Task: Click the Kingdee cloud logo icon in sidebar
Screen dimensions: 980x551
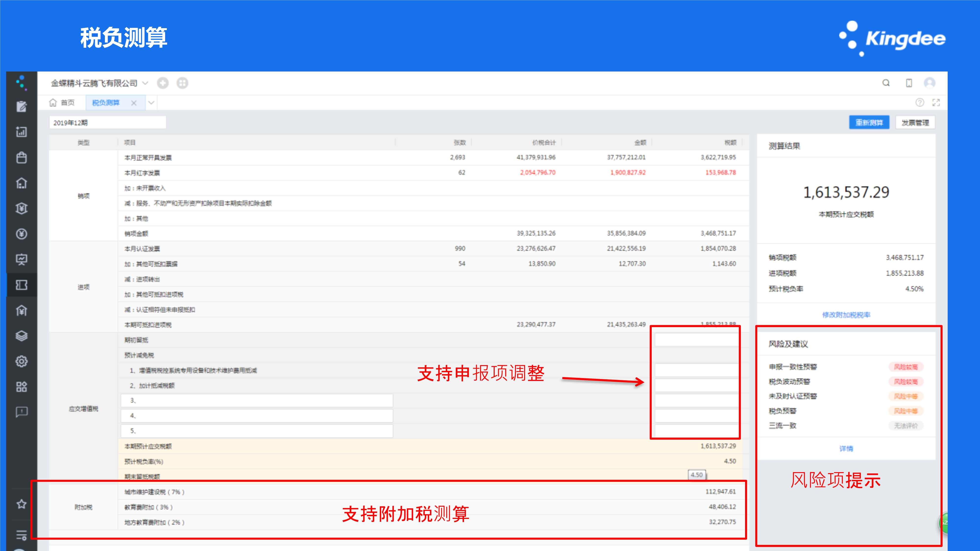Action: 21,83
